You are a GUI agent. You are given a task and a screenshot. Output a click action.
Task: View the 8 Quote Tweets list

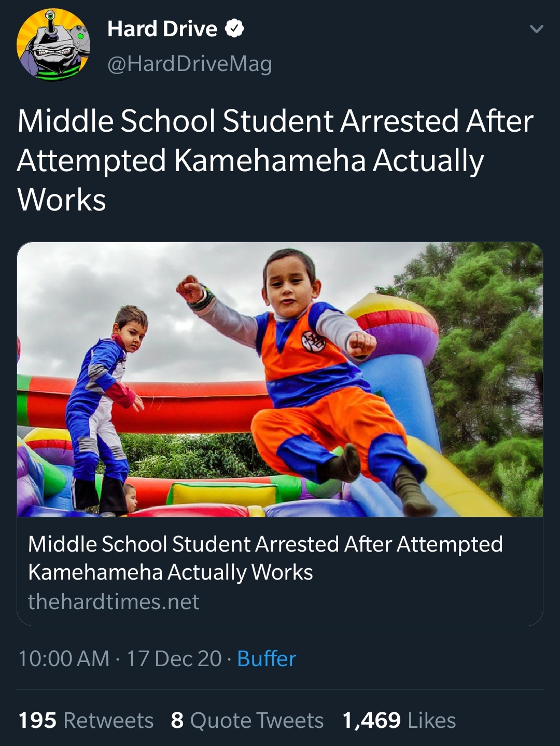coord(247,721)
